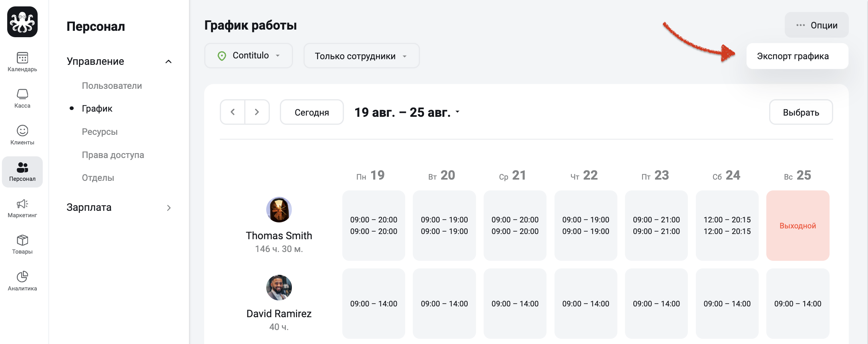Expand the Зарплата section

(x=169, y=208)
